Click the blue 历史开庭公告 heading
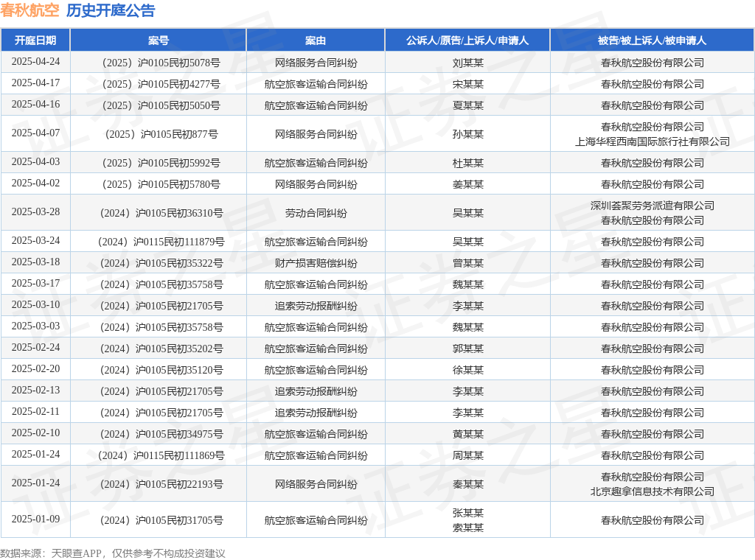 click(x=111, y=10)
